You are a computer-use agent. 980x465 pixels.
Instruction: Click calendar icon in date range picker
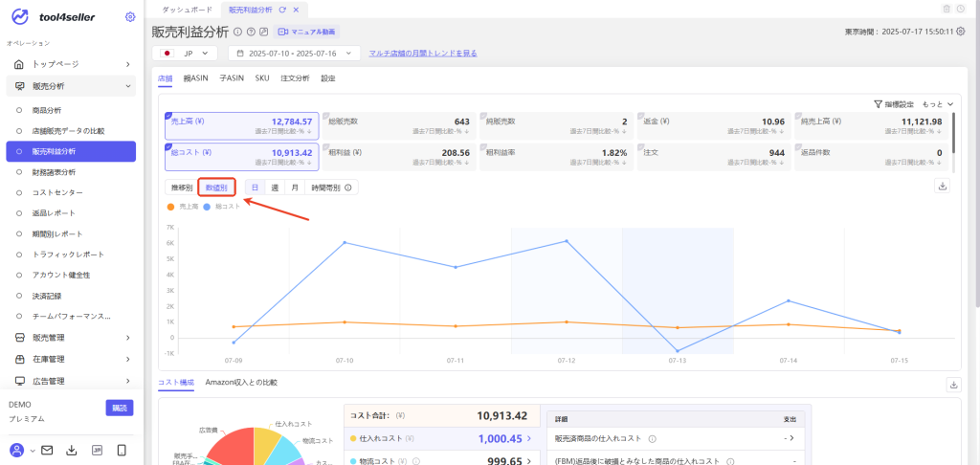click(x=240, y=54)
